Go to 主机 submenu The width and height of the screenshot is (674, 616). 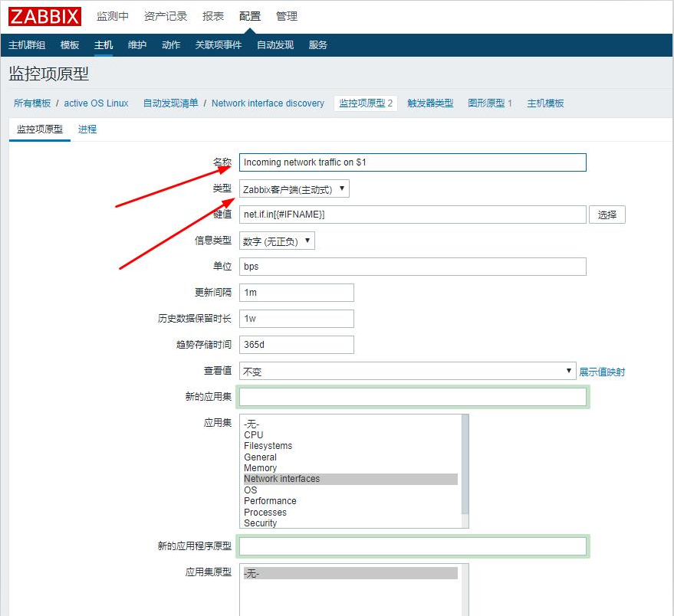point(104,45)
